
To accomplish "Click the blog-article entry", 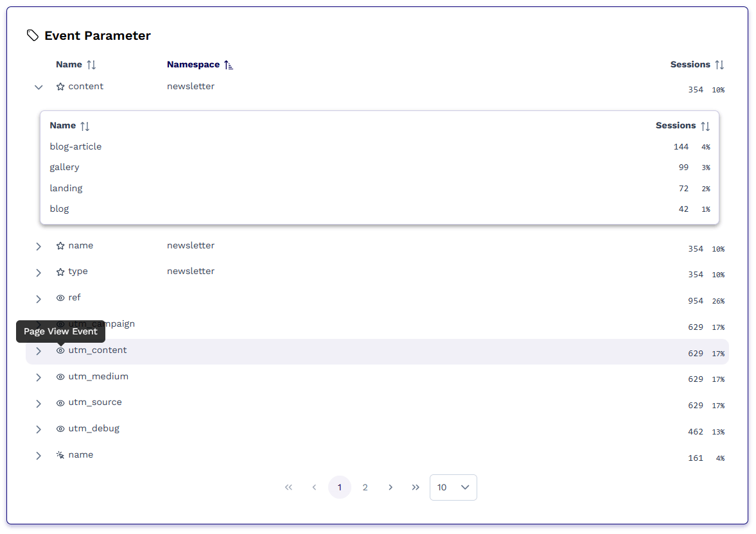I will [x=76, y=146].
